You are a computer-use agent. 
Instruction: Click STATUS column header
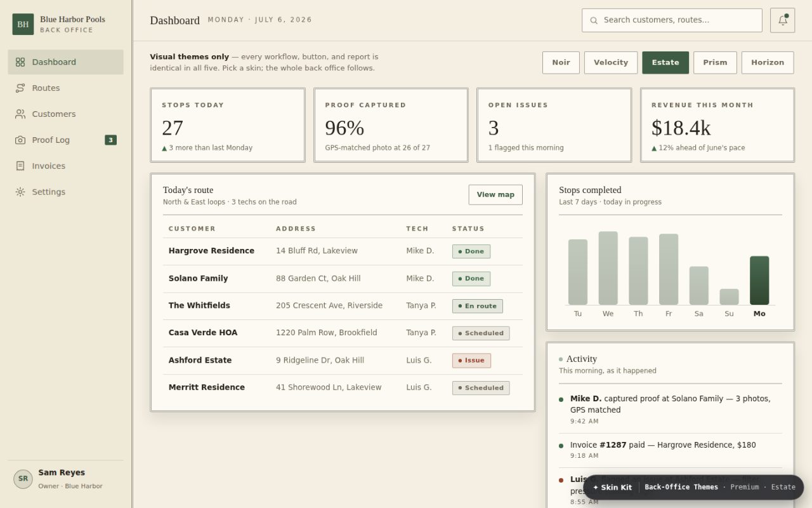pos(468,229)
